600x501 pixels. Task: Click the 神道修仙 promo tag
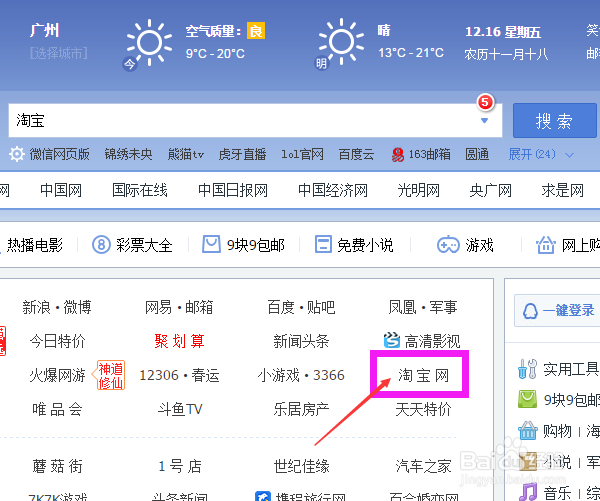[109, 375]
